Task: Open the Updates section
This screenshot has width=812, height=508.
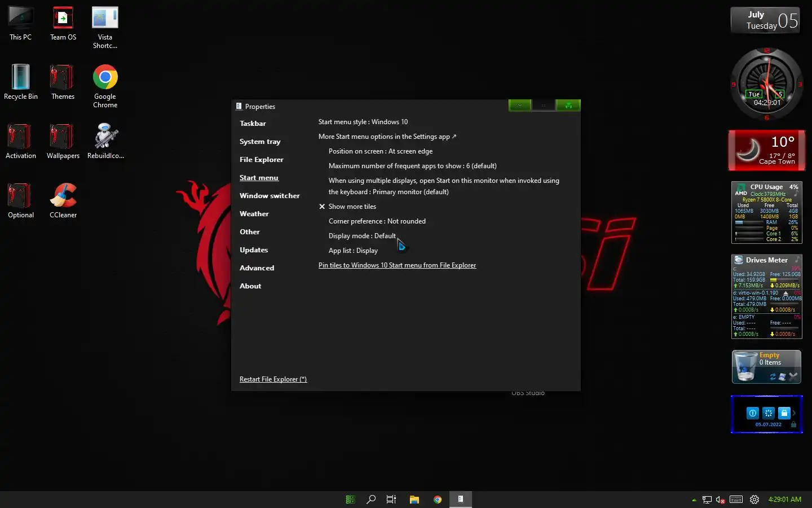Action: click(254, 250)
